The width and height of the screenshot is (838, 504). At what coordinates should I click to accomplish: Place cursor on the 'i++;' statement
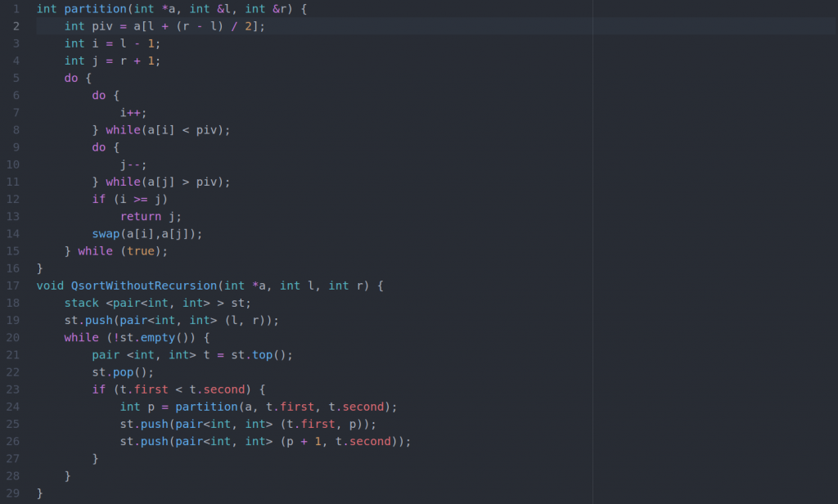[133, 113]
